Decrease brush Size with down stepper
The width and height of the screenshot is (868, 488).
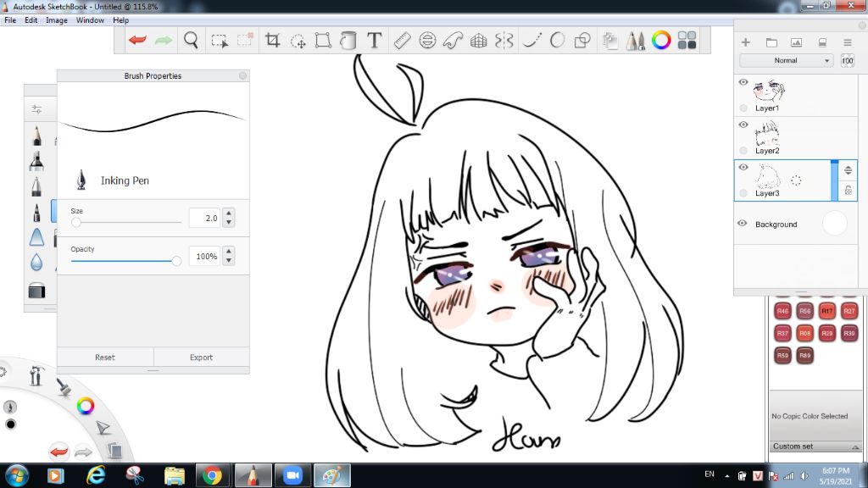[x=229, y=223]
